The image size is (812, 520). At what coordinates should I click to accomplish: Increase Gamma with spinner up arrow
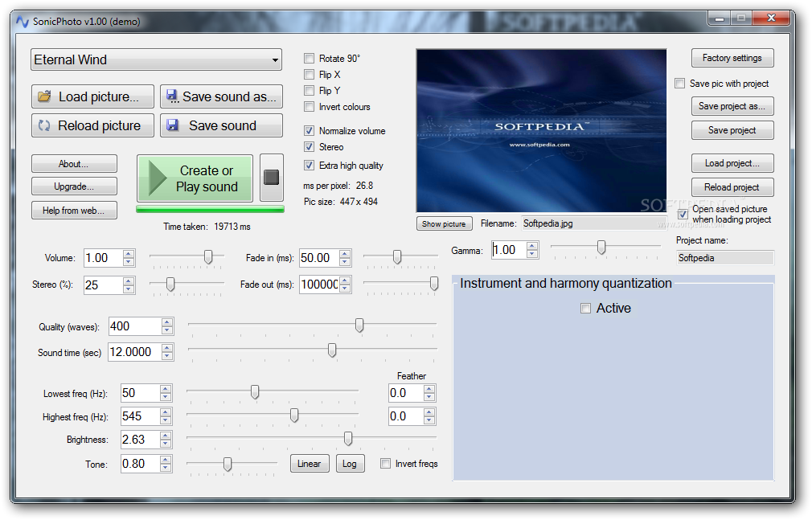(x=532, y=246)
